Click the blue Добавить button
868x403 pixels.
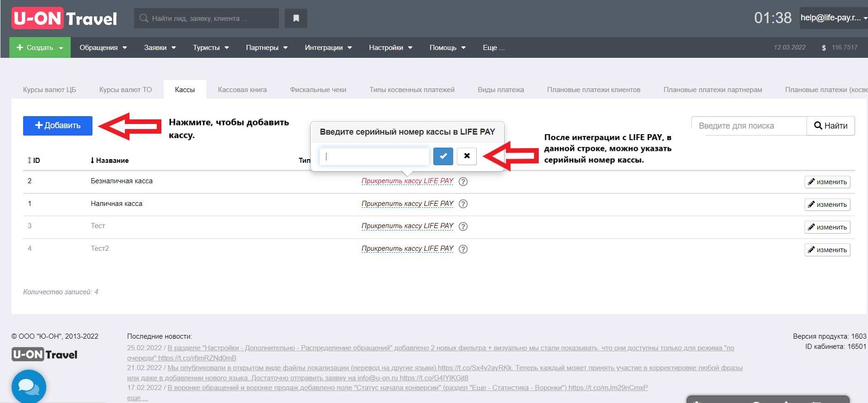[x=58, y=126]
